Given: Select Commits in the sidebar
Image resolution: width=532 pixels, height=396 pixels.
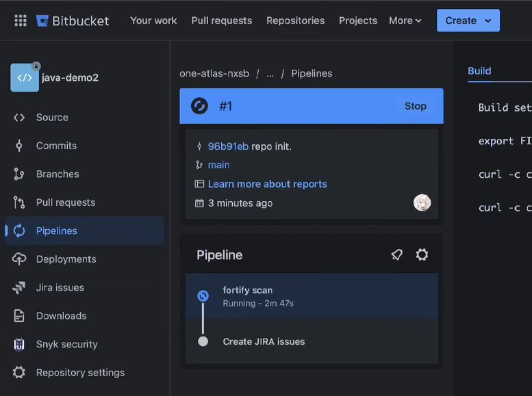Looking at the screenshot, I should [84, 146].
